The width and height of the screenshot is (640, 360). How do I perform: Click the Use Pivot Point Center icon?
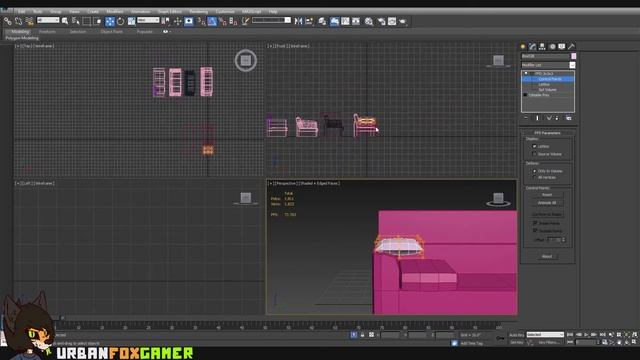[166, 21]
